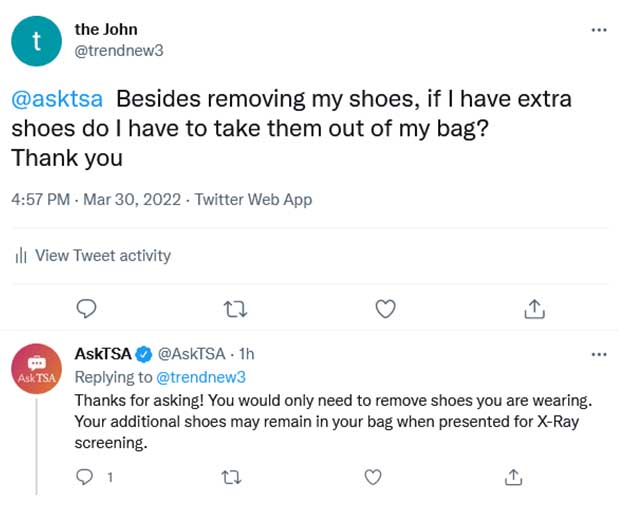Click the reply icon on main tweet

click(x=86, y=309)
